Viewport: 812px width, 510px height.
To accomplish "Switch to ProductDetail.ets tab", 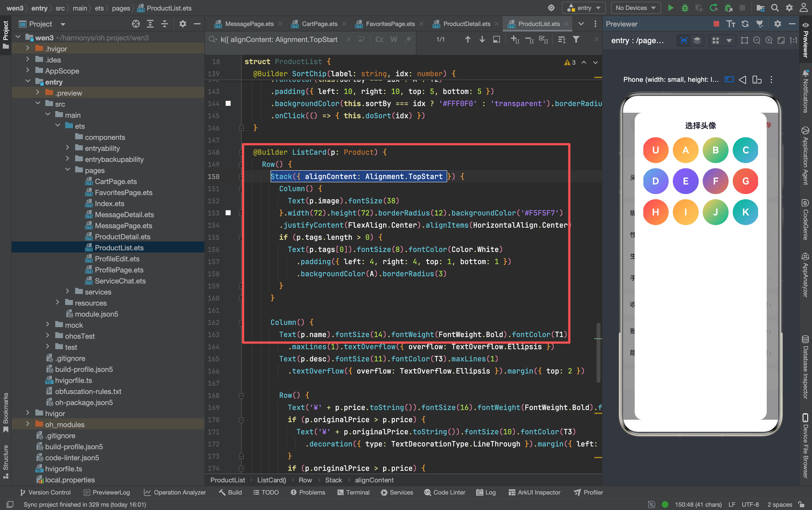I will tap(466, 24).
